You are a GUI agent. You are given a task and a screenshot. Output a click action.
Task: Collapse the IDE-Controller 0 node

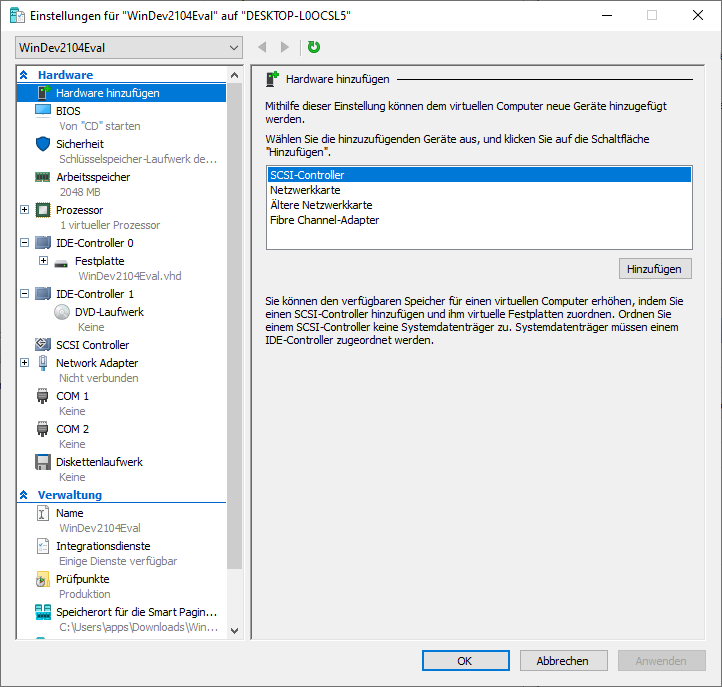(25, 242)
